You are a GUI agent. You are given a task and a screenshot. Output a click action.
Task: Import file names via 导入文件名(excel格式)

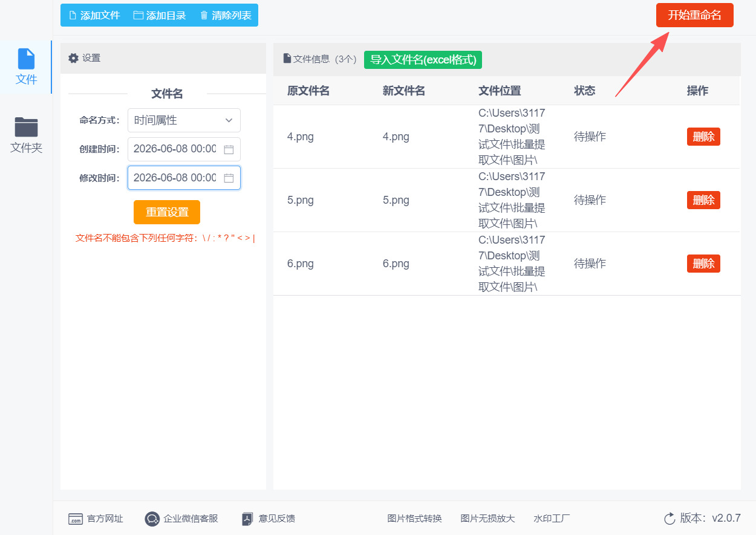pos(423,60)
